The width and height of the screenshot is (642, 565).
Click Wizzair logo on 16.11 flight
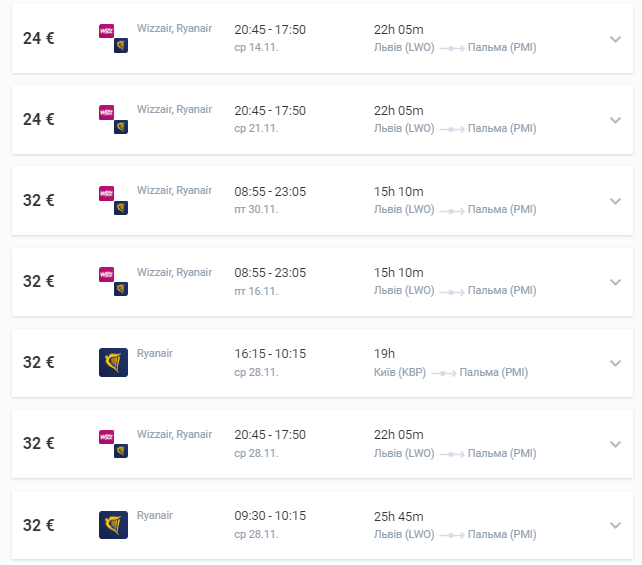(106, 274)
